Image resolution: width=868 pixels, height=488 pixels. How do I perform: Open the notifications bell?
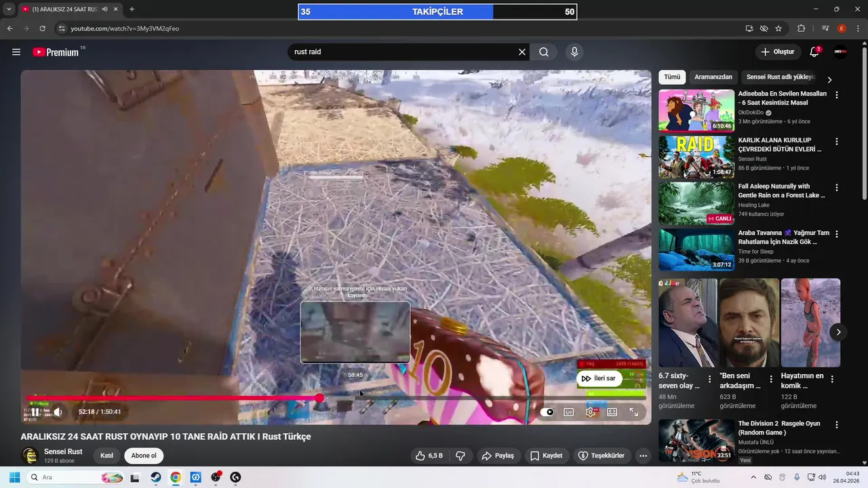tap(815, 52)
